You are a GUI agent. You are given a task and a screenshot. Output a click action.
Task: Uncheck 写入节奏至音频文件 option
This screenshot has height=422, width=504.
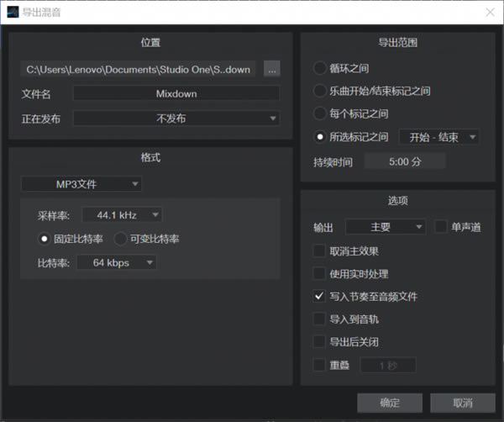tap(319, 296)
